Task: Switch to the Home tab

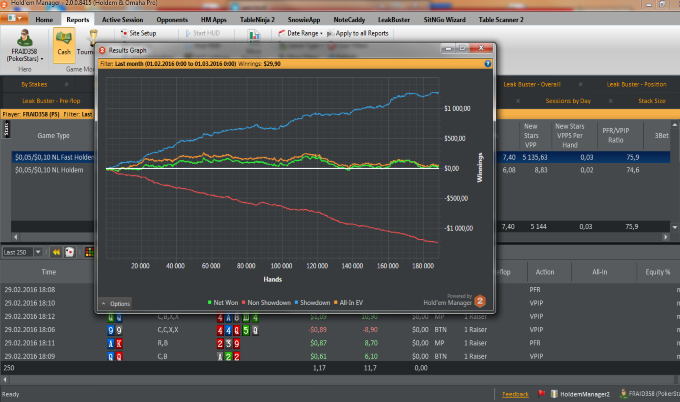Action: (44, 20)
